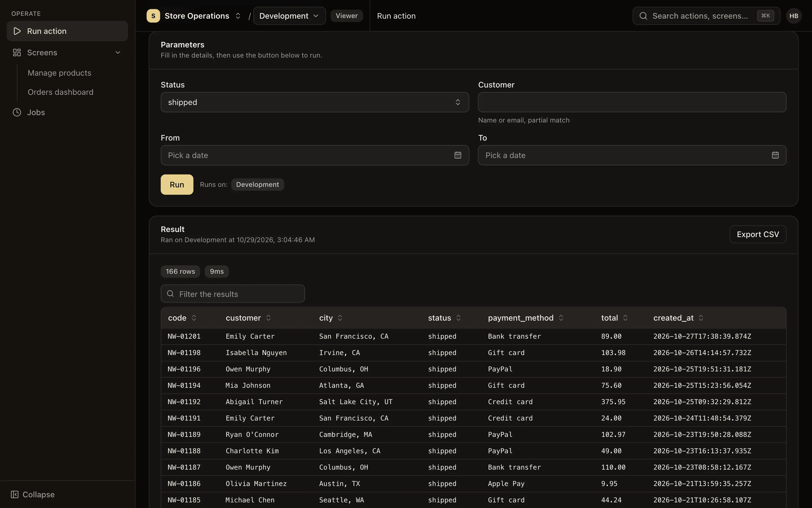Sort results by the customer column arrows
This screenshot has width=812, height=508.
pos(268,318)
